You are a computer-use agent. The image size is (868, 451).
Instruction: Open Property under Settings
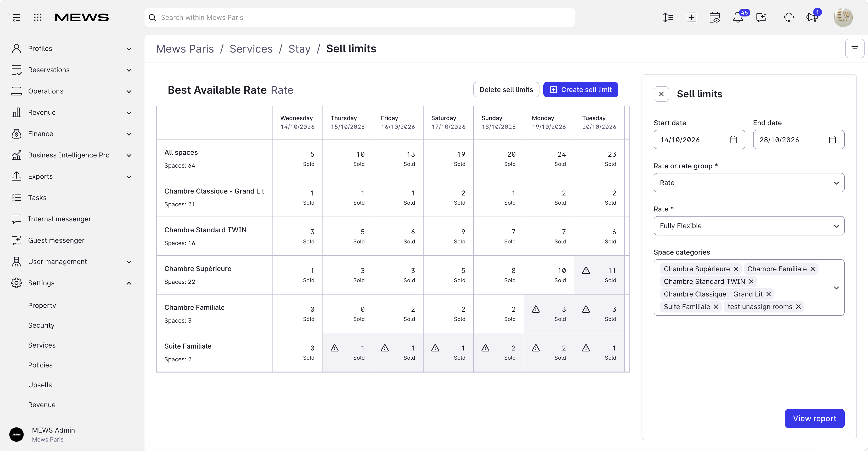pyautogui.click(x=42, y=306)
